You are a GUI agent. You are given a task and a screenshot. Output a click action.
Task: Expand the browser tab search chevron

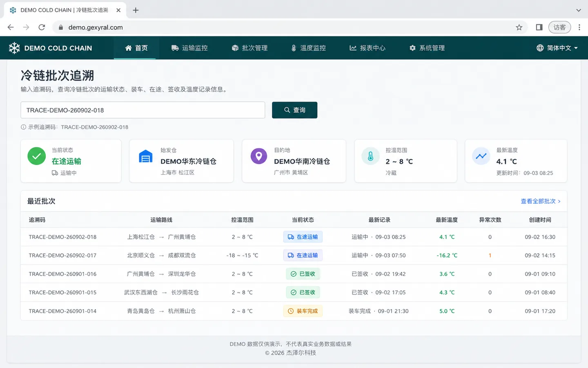(x=578, y=10)
